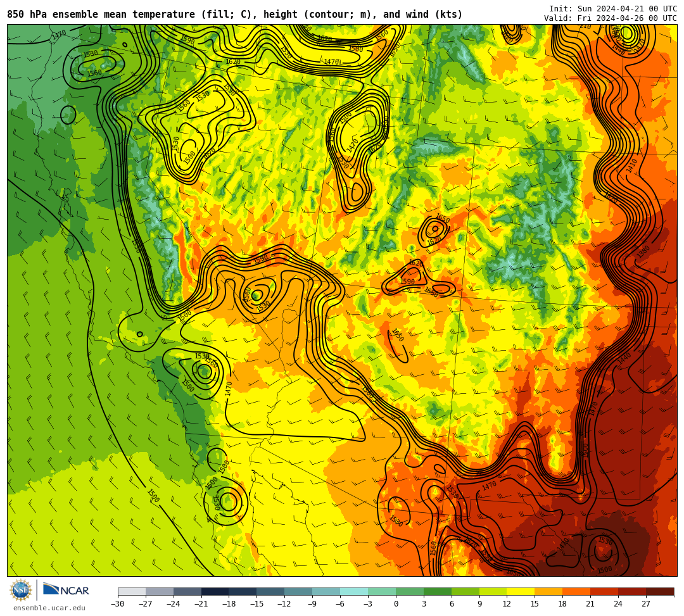Pick the red swatch between 21 and 24
This screenshot has height=616, width=684.
pyautogui.click(x=605, y=591)
